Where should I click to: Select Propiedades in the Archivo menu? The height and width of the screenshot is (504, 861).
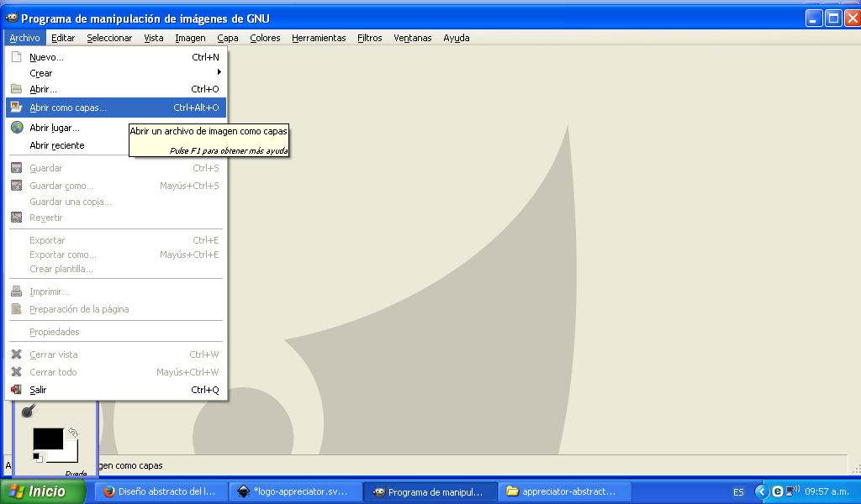pos(116,332)
